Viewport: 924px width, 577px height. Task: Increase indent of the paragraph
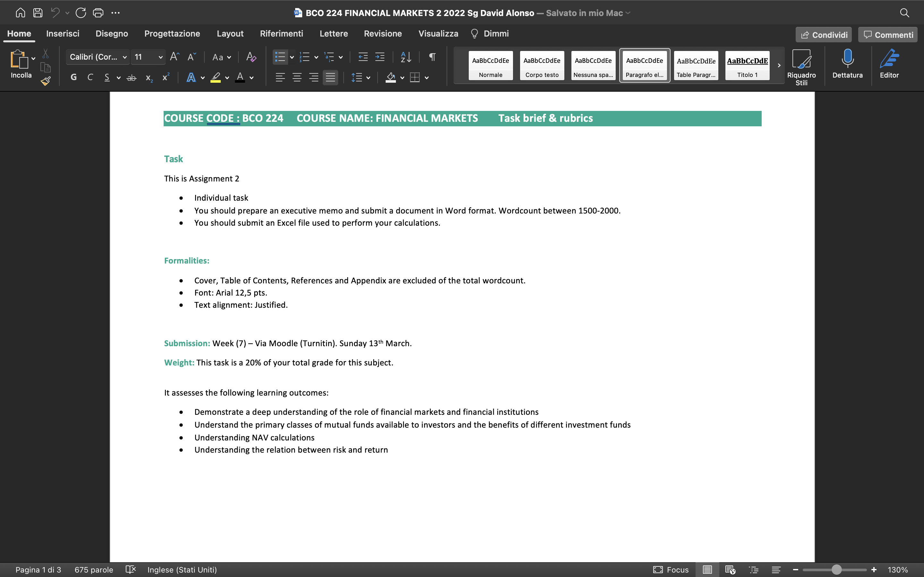tap(380, 57)
